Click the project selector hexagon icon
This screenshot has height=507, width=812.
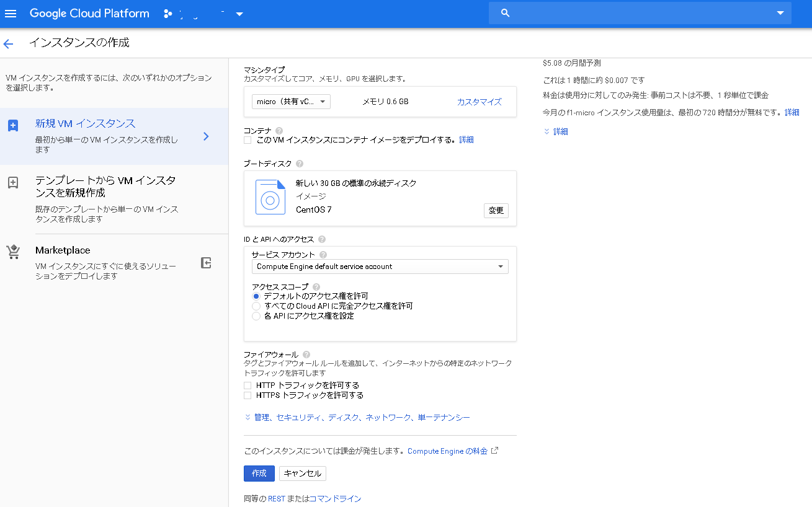[167, 14]
